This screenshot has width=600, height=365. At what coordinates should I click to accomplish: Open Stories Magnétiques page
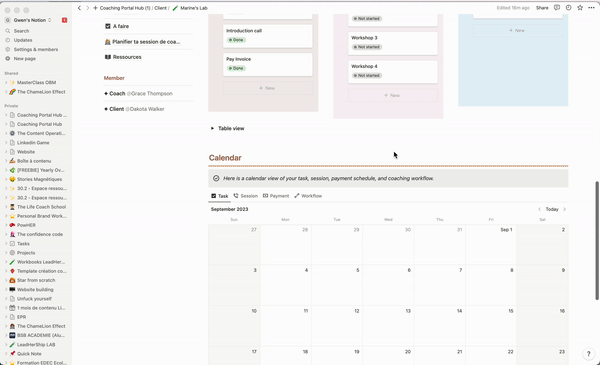(39, 179)
